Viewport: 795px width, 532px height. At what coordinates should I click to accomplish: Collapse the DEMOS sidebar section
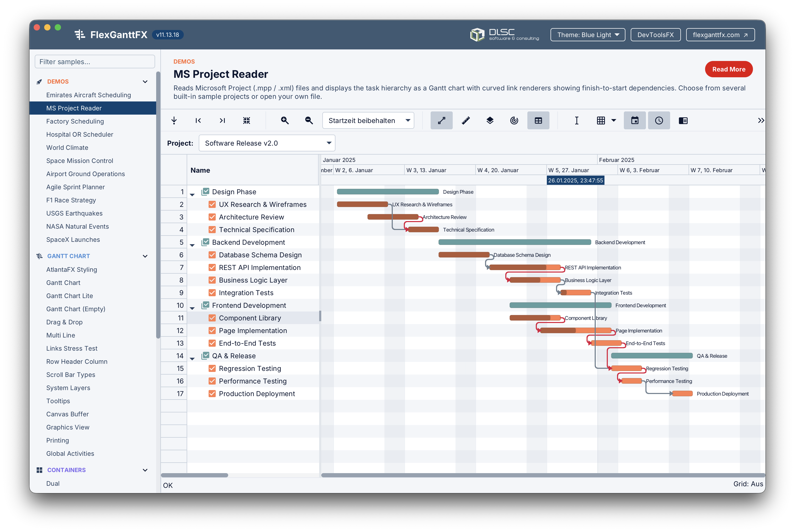coord(145,82)
